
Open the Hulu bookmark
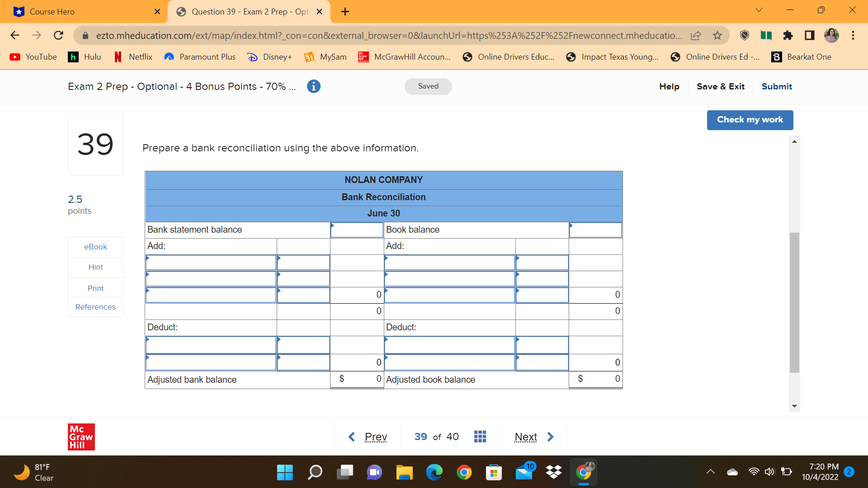[84, 57]
